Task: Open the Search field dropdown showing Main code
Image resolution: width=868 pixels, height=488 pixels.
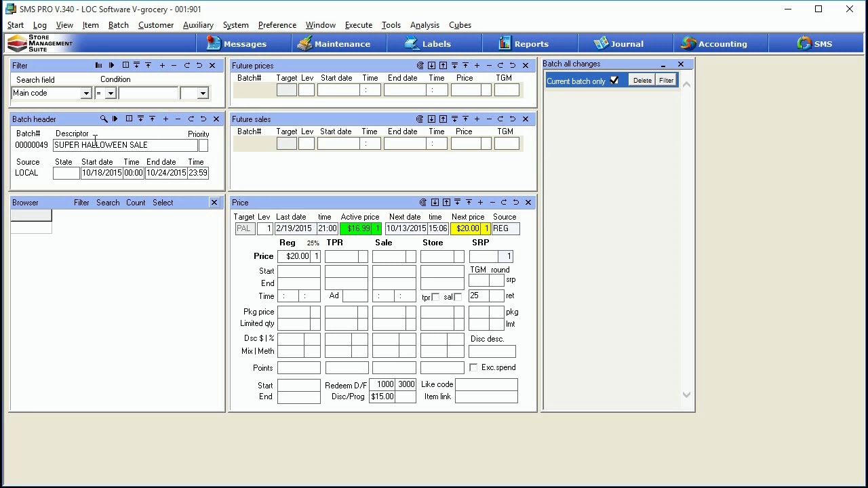Action: point(86,94)
